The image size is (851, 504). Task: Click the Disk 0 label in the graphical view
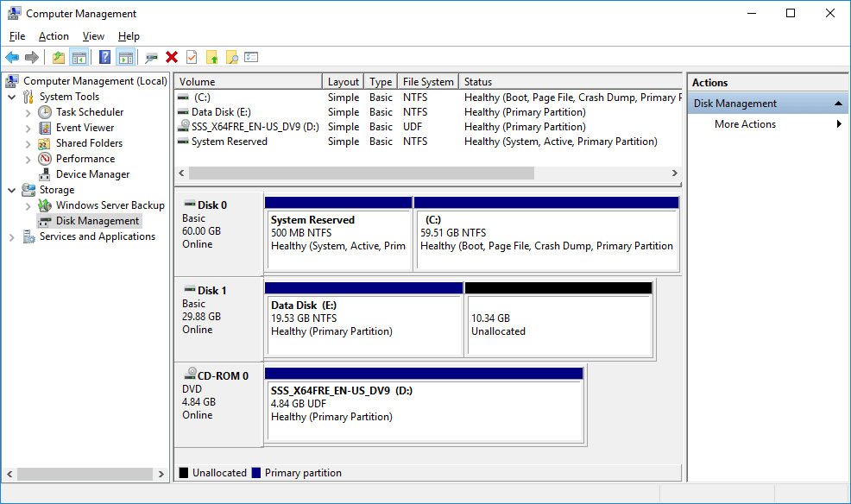coord(212,205)
